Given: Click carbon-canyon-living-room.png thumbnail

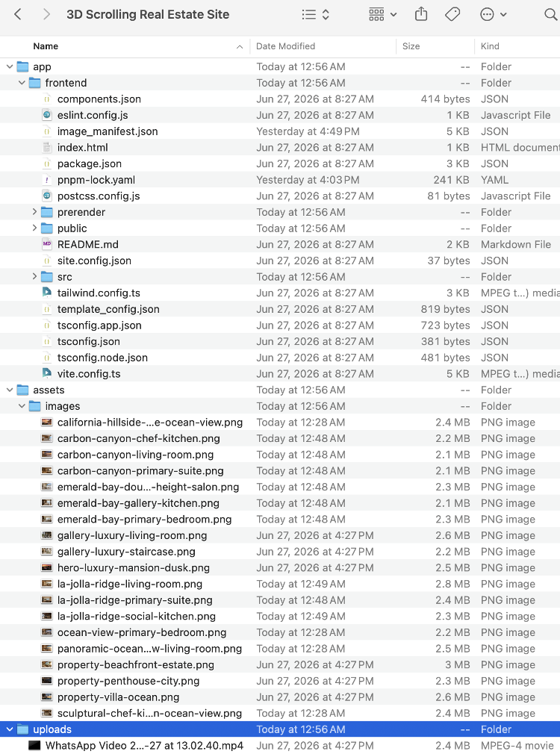Looking at the screenshot, I should (46, 455).
